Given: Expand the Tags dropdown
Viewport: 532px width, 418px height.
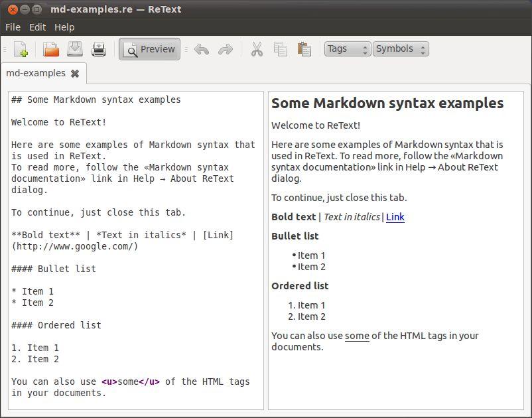Looking at the screenshot, I should tap(347, 49).
